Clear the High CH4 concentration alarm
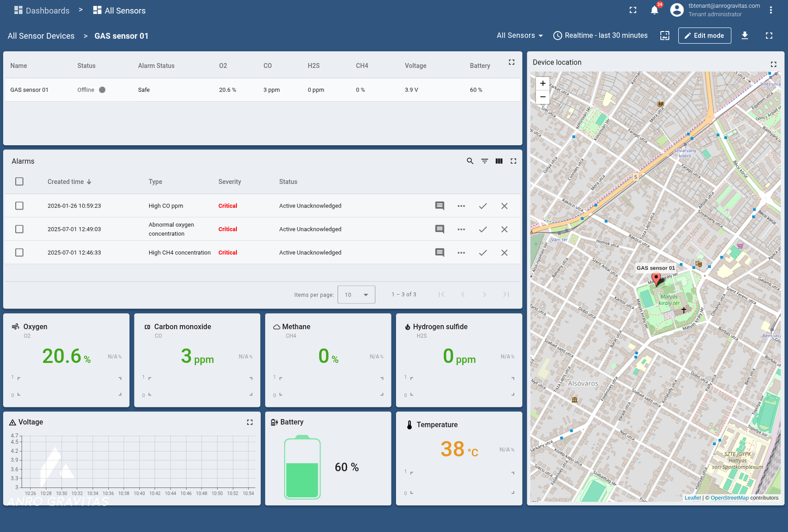 pos(504,253)
